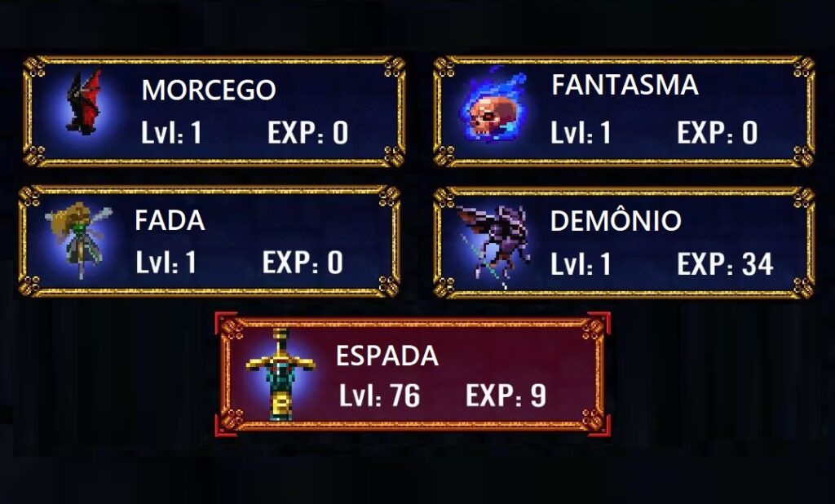This screenshot has height=504, width=835.
Task: Click the Espada Lvl: 76 text
Action: point(380,396)
